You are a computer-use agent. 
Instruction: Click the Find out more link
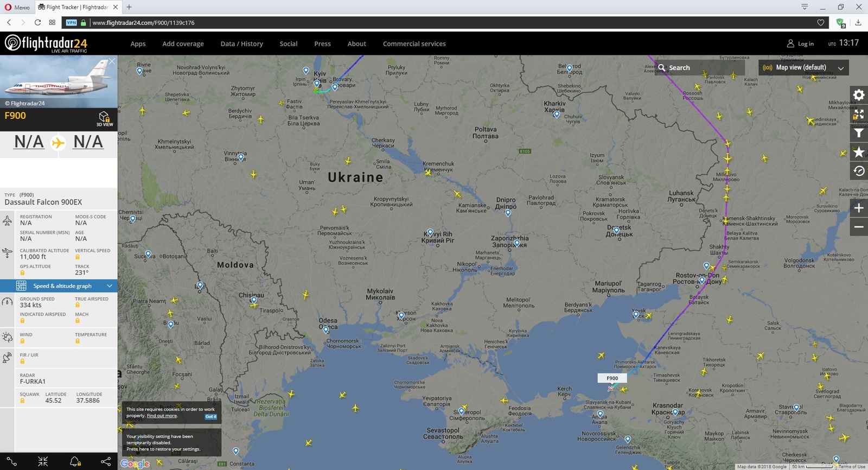coord(162,416)
